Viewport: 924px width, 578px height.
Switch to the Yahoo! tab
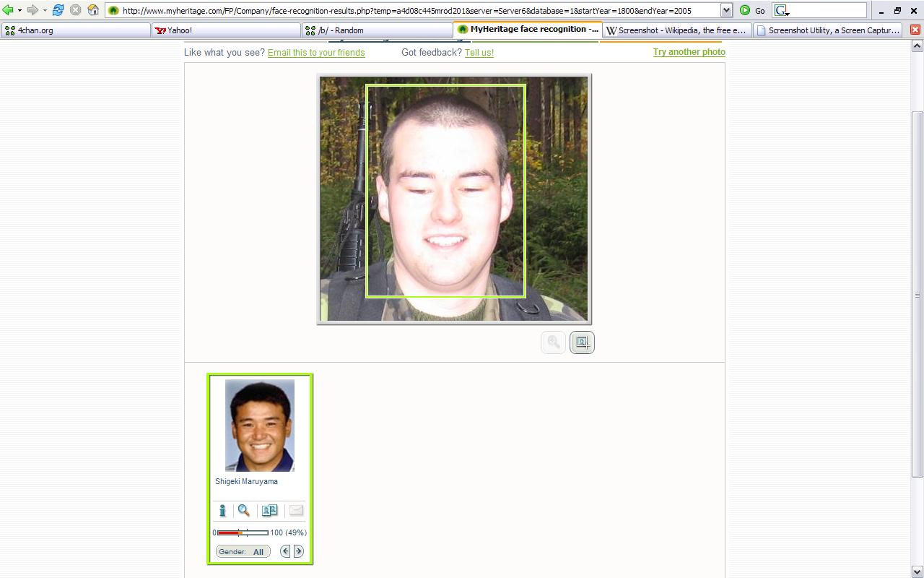click(226, 30)
